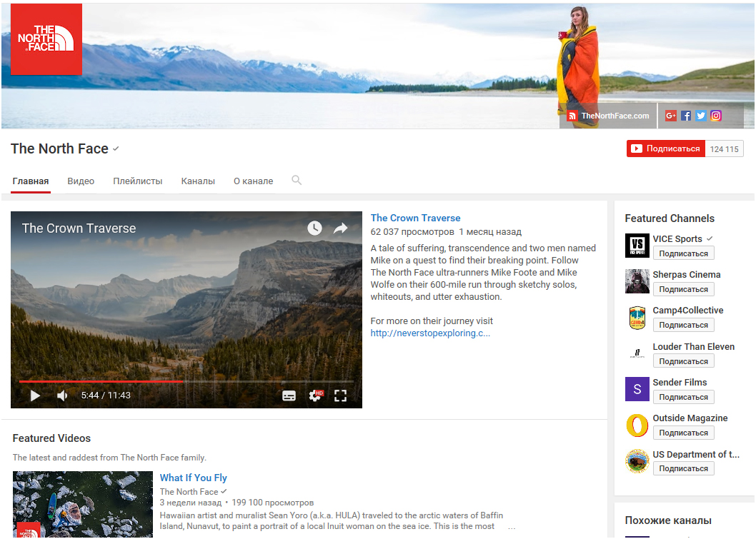The width and height of the screenshot is (756, 539).
Task: Open What If You Fly video link
Action: (x=194, y=478)
